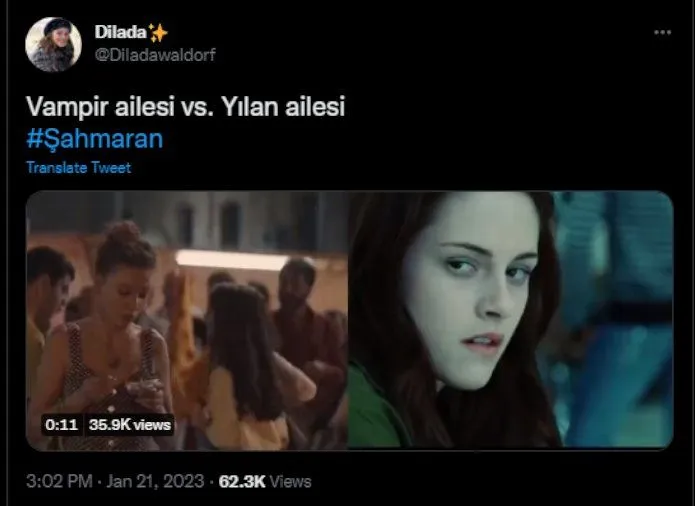Open the @Diladawaldorf handle
This screenshot has height=506, width=695.
click(155, 55)
